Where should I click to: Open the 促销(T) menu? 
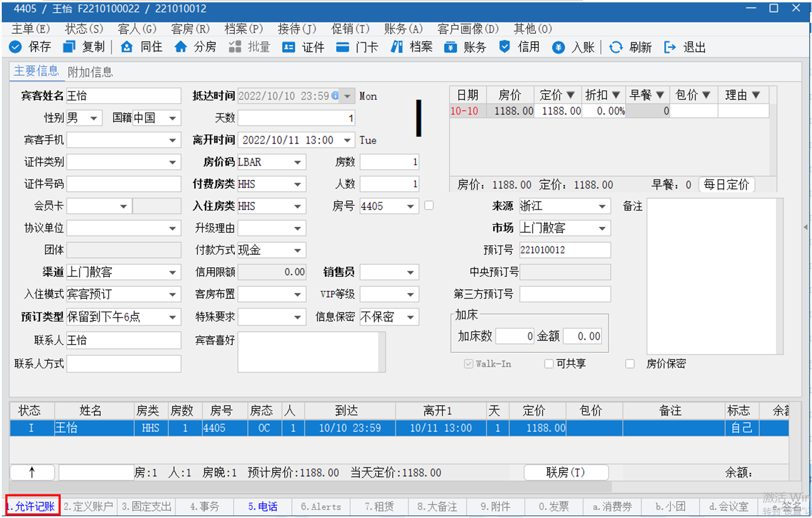pyautogui.click(x=350, y=29)
